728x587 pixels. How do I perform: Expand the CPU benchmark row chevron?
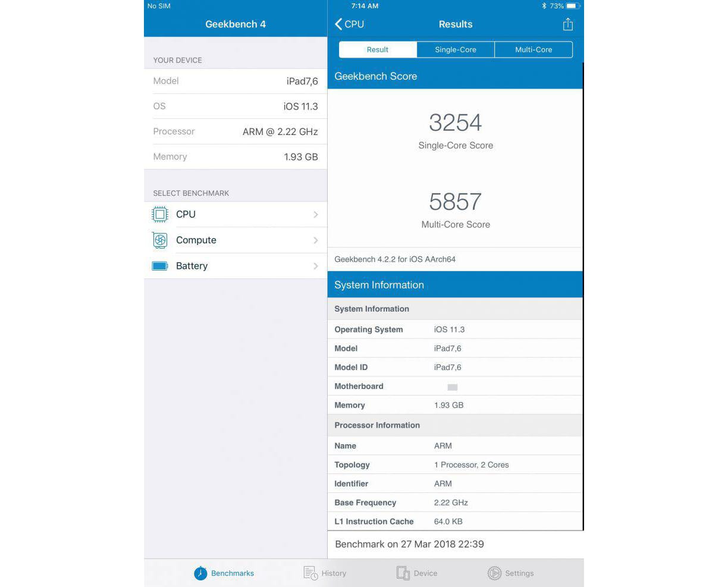pyautogui.click(x=316, y=214)
